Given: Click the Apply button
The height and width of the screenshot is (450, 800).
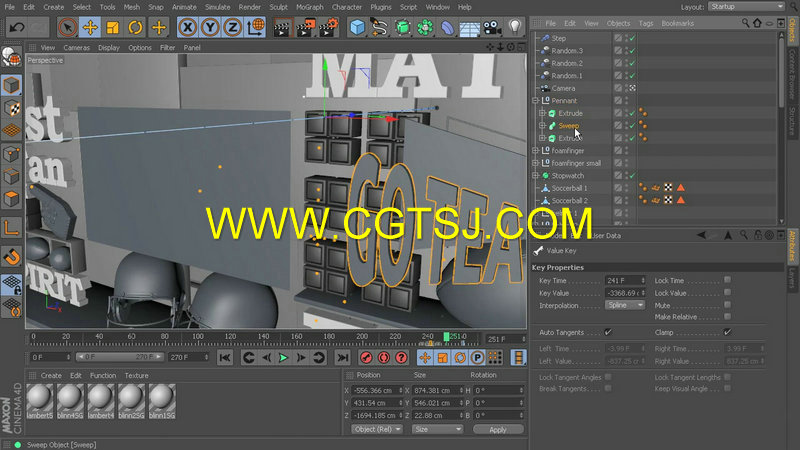Looking at the screenshot, I should (498, 430).
